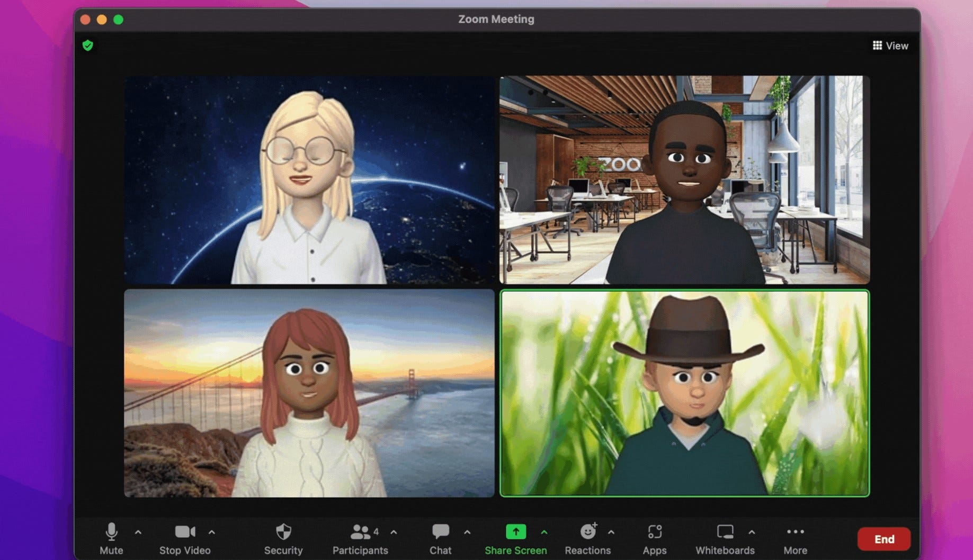Open the Chat panel
973x560 pixels.
[440, 538]
